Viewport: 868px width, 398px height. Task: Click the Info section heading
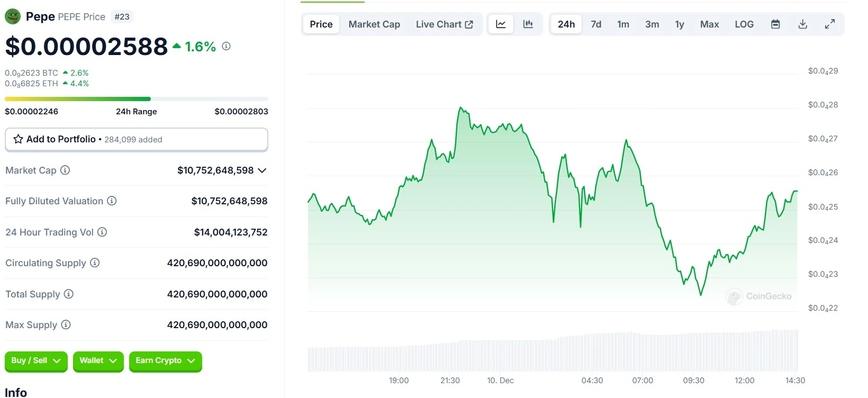click(x=16, y=392)
